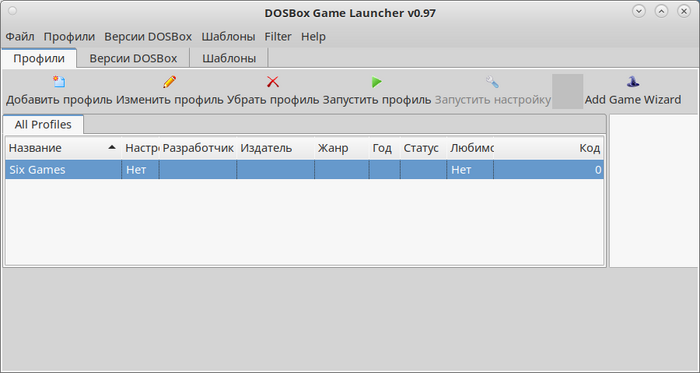Image resolution: width=700 pixels, height=373 pixels.
Task: Open window menu circle in title bar
Action: tap(12, 11)
